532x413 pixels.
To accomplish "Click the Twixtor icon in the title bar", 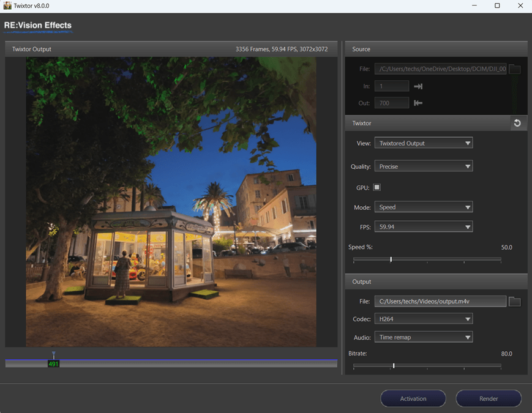I will [9, 6].
